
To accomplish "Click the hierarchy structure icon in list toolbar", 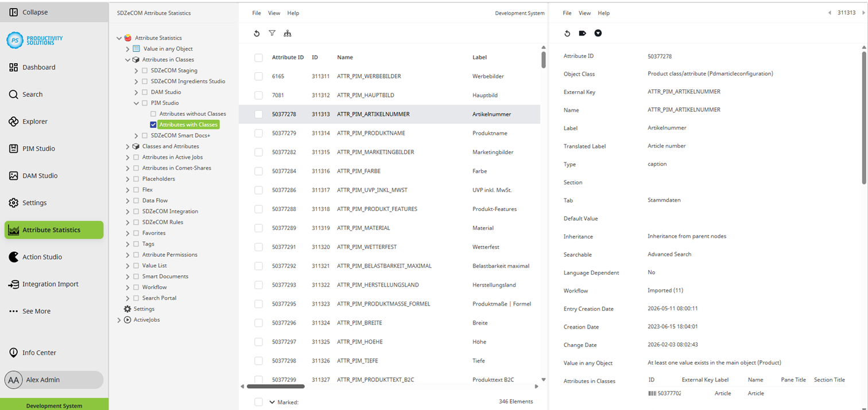I will [288, 33].
